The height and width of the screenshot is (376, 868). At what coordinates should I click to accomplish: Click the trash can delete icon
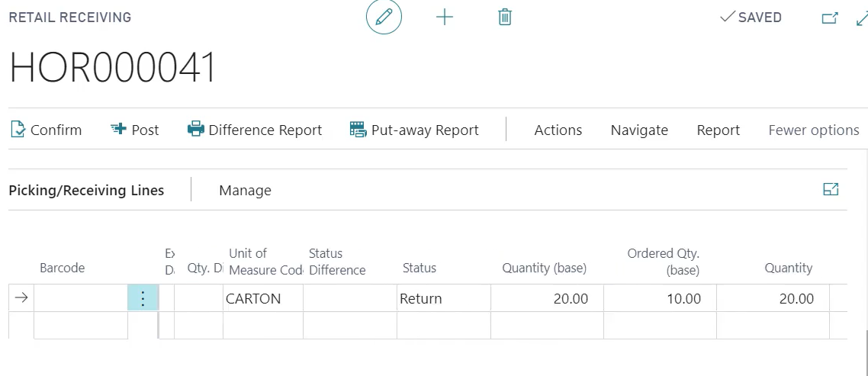[505, 18]
